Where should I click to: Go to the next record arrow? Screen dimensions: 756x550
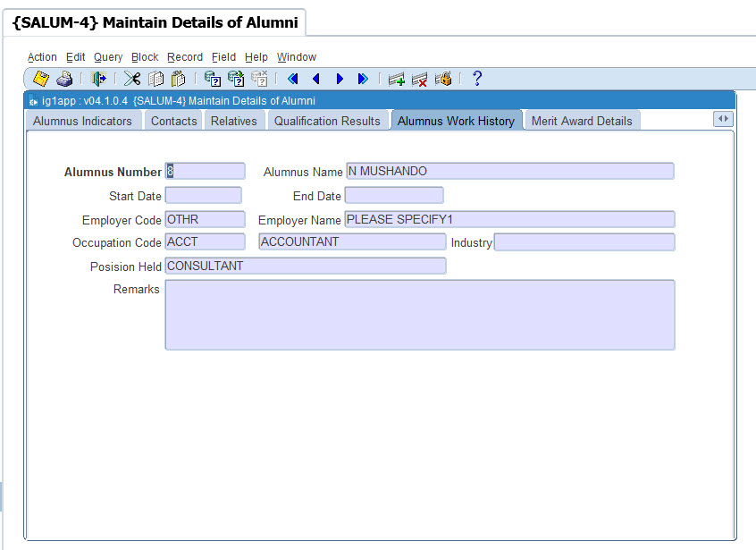point(340,79)
